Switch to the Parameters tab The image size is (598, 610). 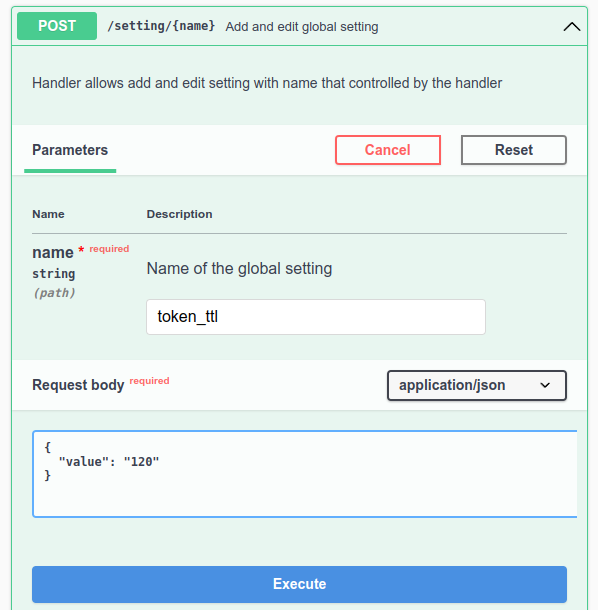(70, 150)
